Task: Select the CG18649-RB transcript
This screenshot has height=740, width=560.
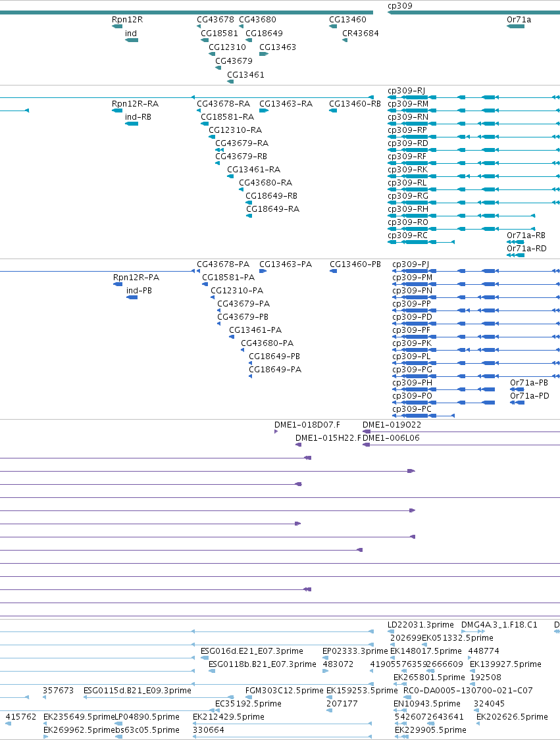Action: (x=272, y=196)
